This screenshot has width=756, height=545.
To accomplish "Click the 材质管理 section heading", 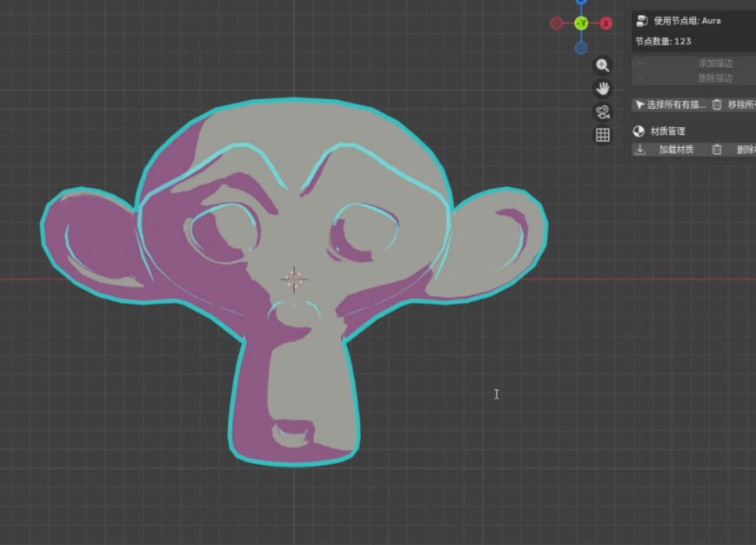I will [x=668, y=131].
